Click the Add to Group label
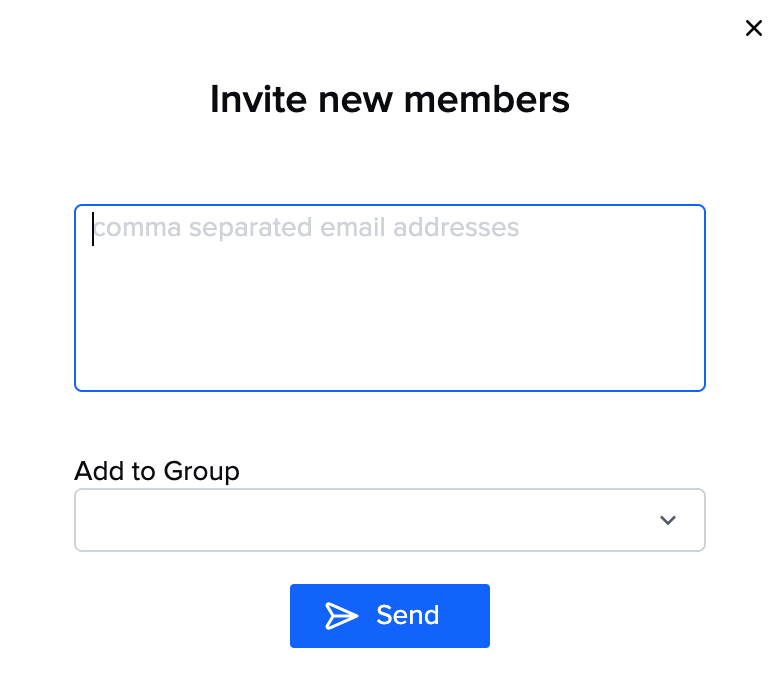This screenshot has height=682, width=782. 157,471
